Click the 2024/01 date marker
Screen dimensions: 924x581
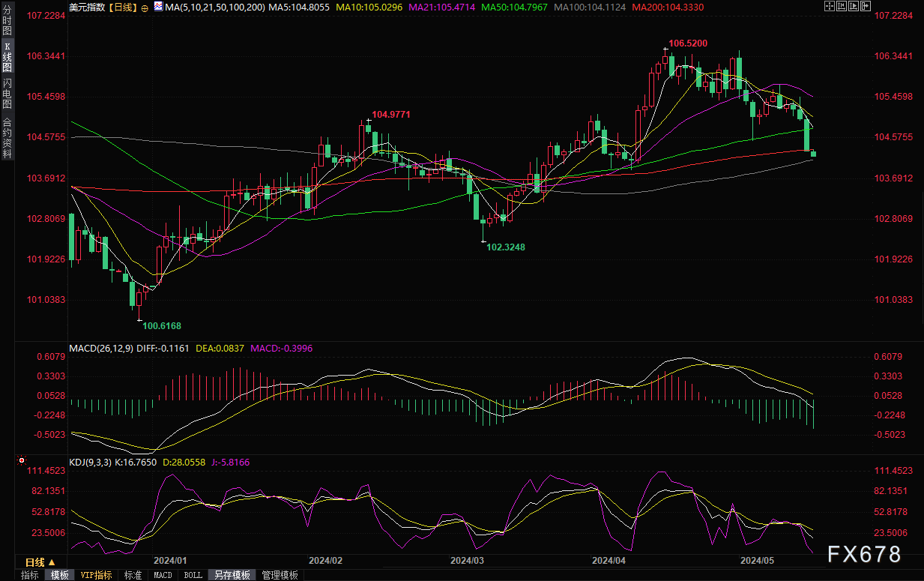169,560
